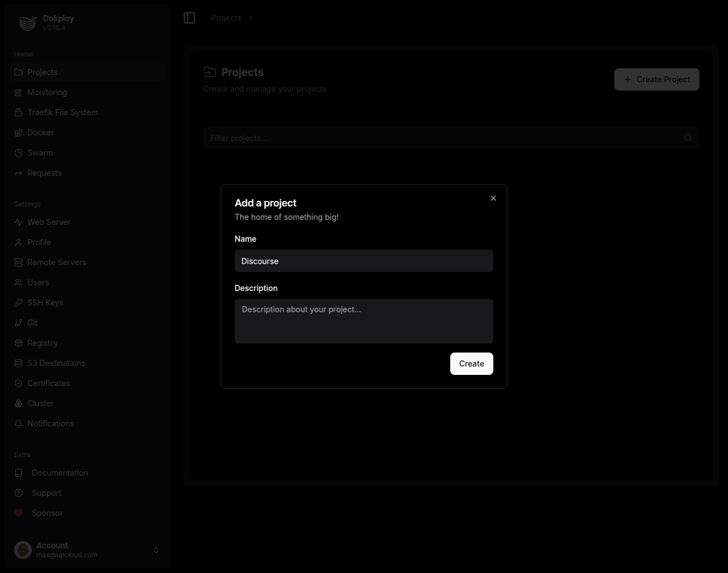Collapse the sidebar with the panel icon
728x573 pixels.
point(189,17)
